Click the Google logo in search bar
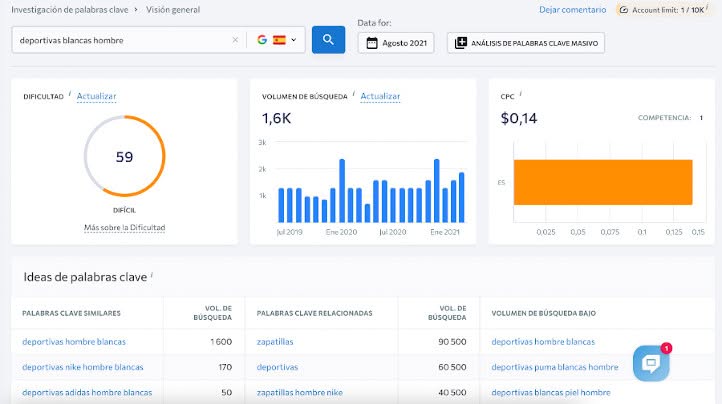This screenshot has height=404, width=722. pyautogui.click(x=262, y=40)
